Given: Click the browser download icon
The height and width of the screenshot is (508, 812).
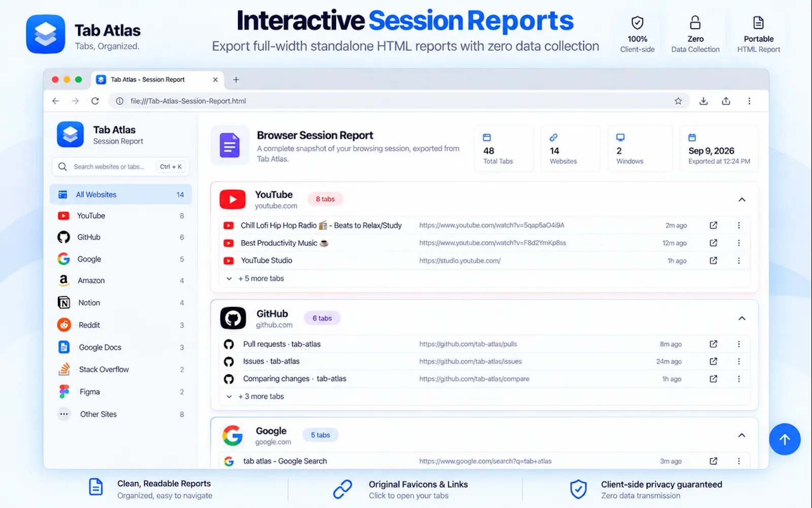Looking at the screenshot, I should (703, 101).
